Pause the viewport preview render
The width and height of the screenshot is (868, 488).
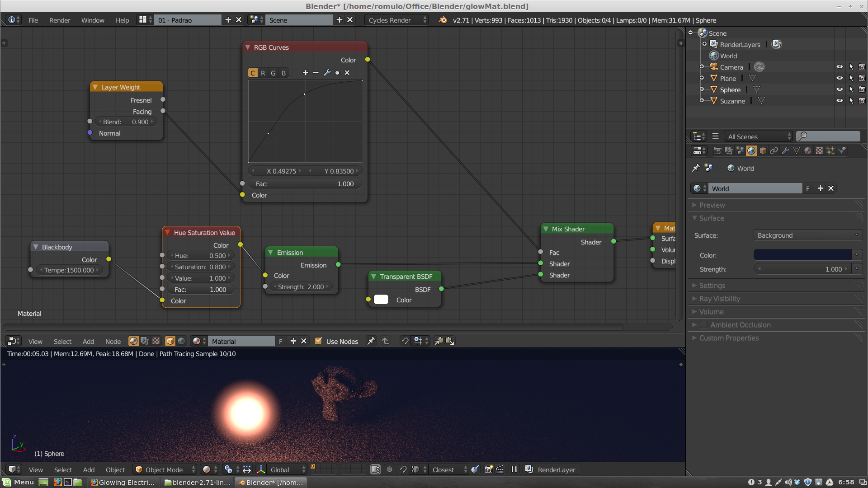[514, 469]
